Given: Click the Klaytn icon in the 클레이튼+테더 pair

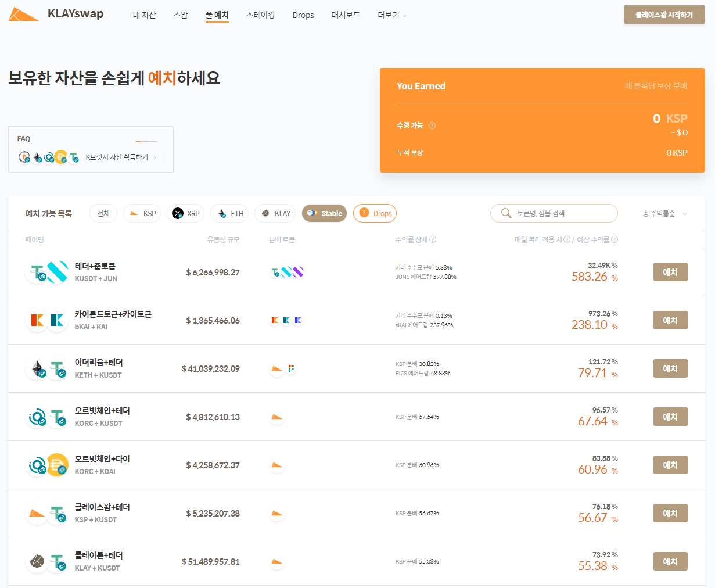Looking at the screenshot, I should coord(37,561).
